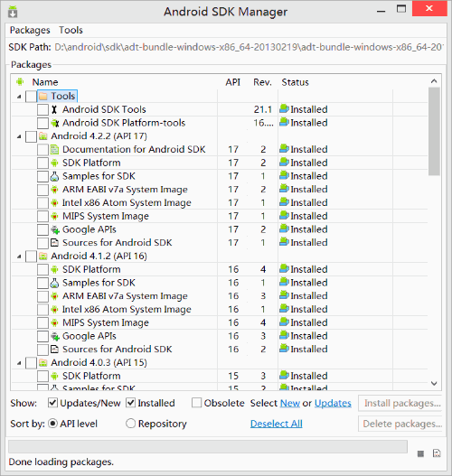Image resolution: width=452 pixels, height=476 pixels.
Task: Collapse the Android 4.1.2 (API 16) group
Action: coord(19,257)
